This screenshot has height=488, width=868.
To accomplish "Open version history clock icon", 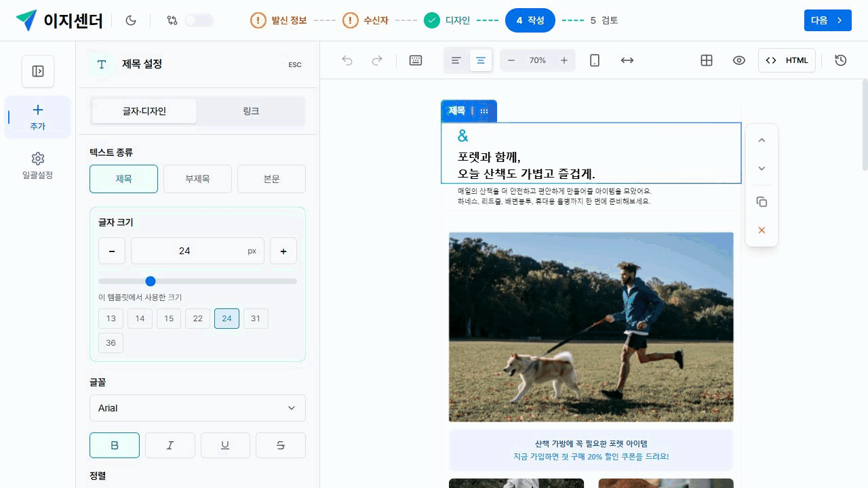I will coord(841,60).
